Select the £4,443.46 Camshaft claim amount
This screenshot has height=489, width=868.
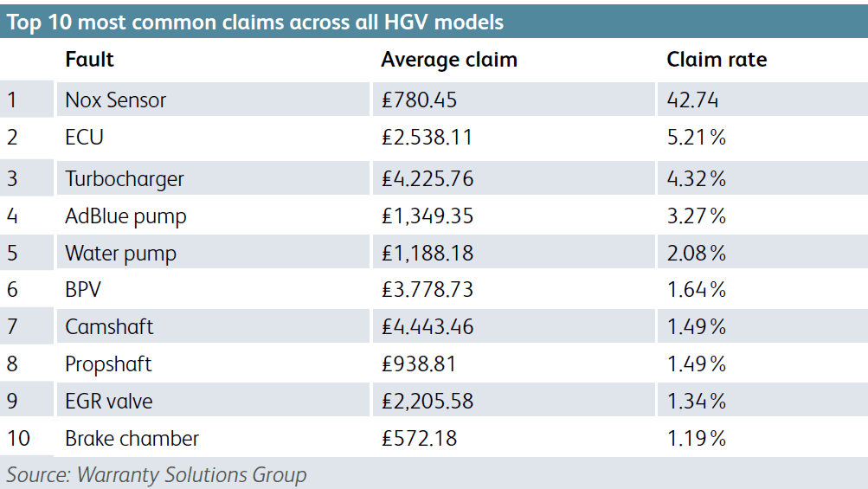tap(428, 326)
